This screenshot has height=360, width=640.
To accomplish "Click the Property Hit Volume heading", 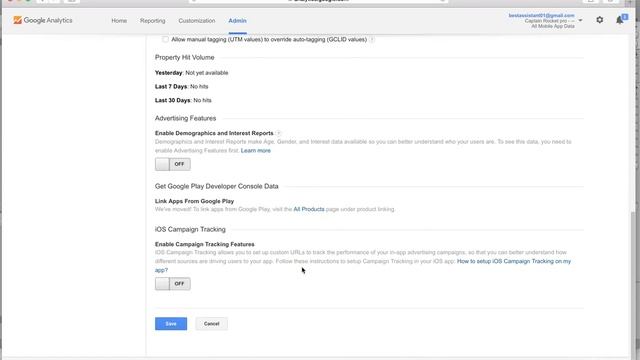I will [184, 58].
